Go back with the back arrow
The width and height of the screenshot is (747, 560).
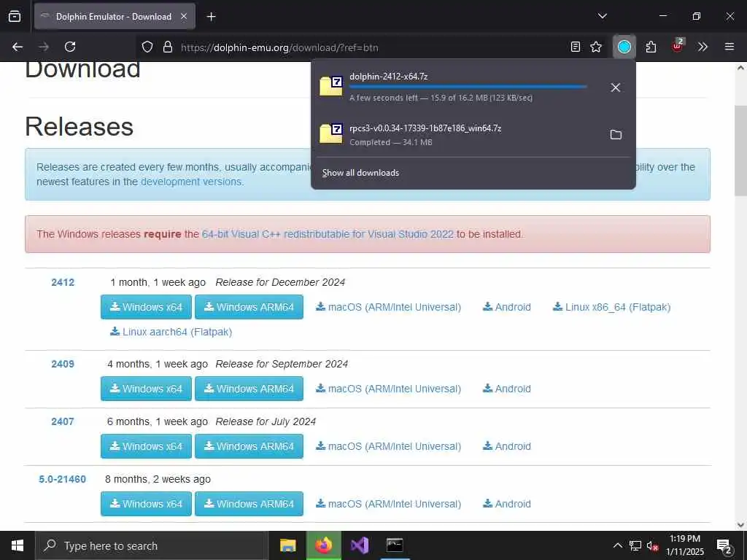click(18, 47)
